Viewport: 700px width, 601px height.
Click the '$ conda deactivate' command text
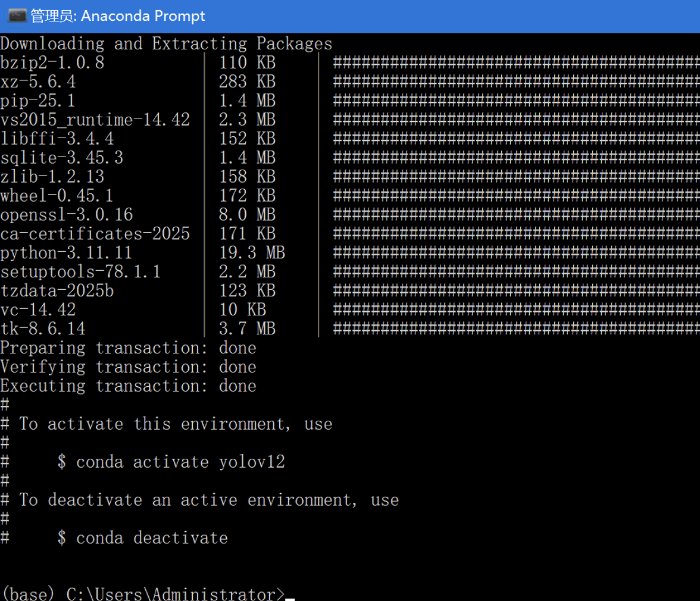click(142, 538)
